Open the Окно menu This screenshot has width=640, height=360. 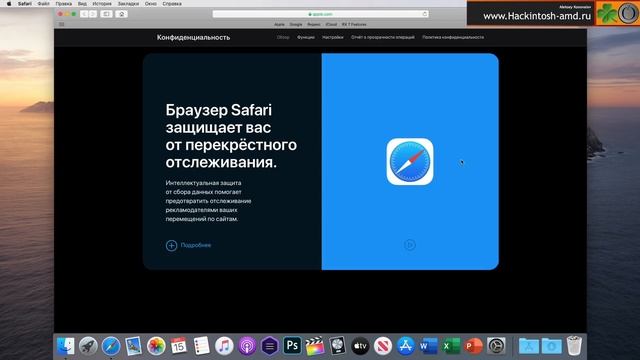tap(151, 4)
